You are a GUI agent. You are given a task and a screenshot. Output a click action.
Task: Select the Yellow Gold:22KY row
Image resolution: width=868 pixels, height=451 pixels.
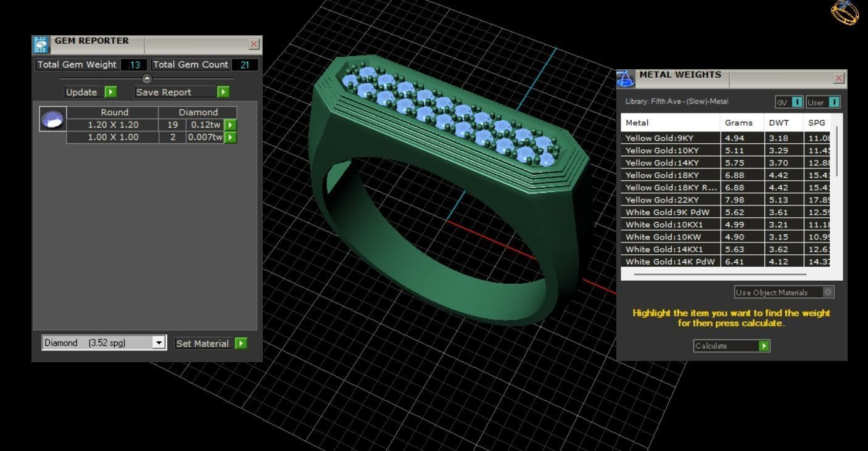point(727,199)
